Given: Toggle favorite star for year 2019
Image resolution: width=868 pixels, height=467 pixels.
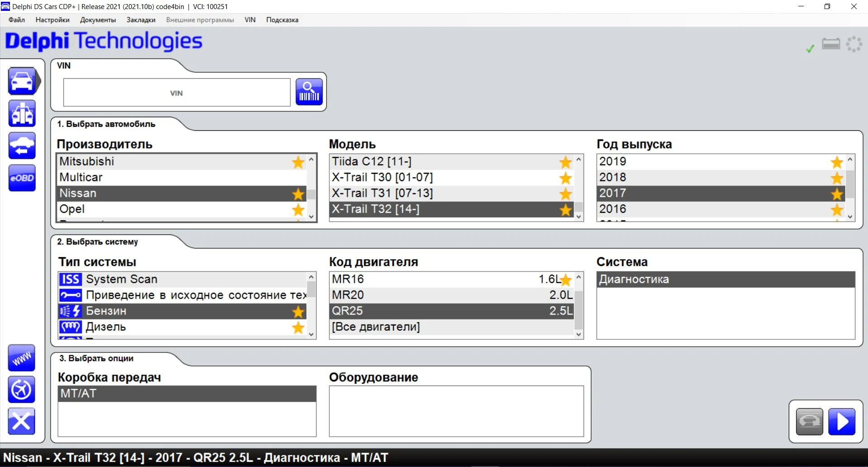Looking at the screenshot, I should click(x=837, y=162).
